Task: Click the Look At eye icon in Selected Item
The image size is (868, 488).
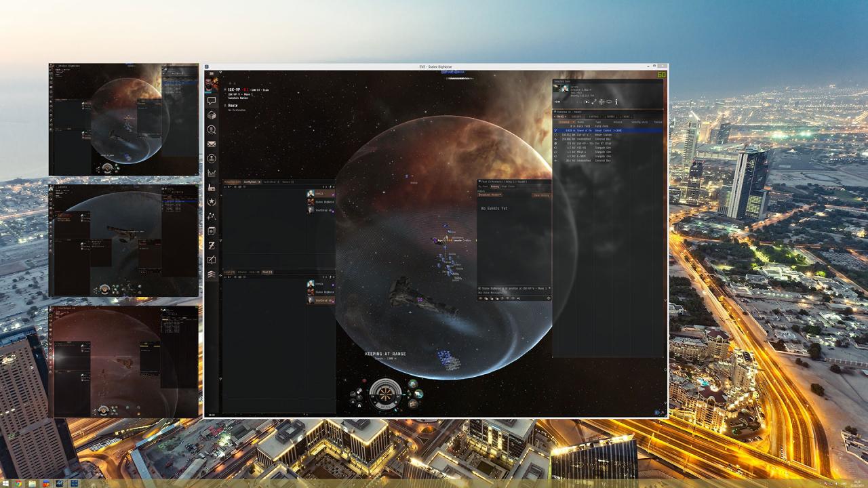Action: point(609,102)
